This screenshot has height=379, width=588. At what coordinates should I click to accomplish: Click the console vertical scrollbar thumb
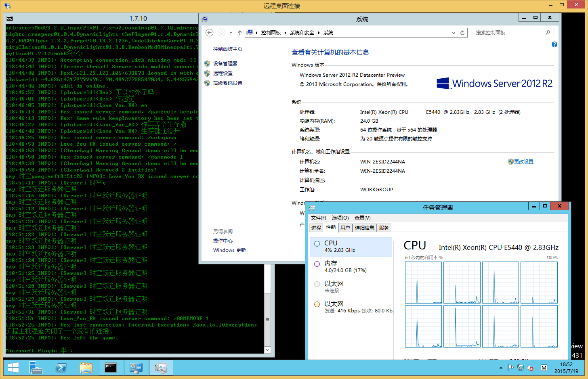[x=267, y=319]
